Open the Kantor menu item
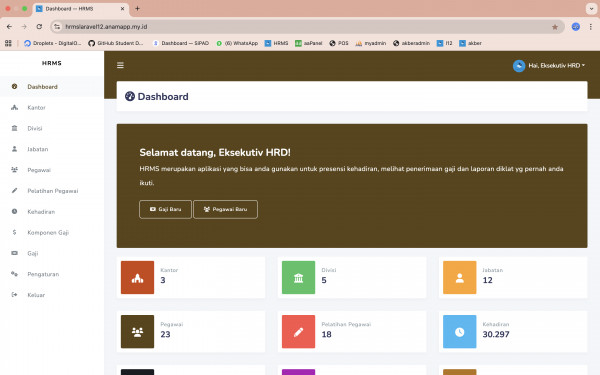The width and height of the screenshot is (600, 375). coord(52,108)
